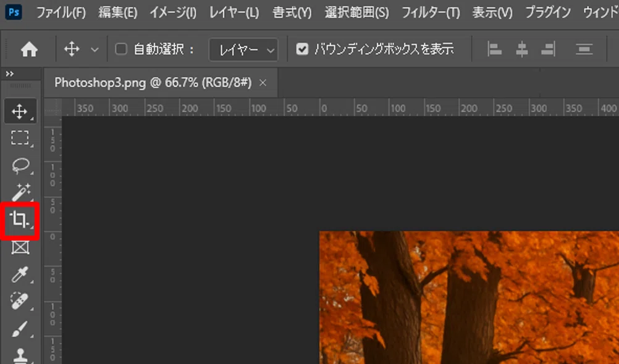Open the 選択範囲(S) menu

(357, 12)
